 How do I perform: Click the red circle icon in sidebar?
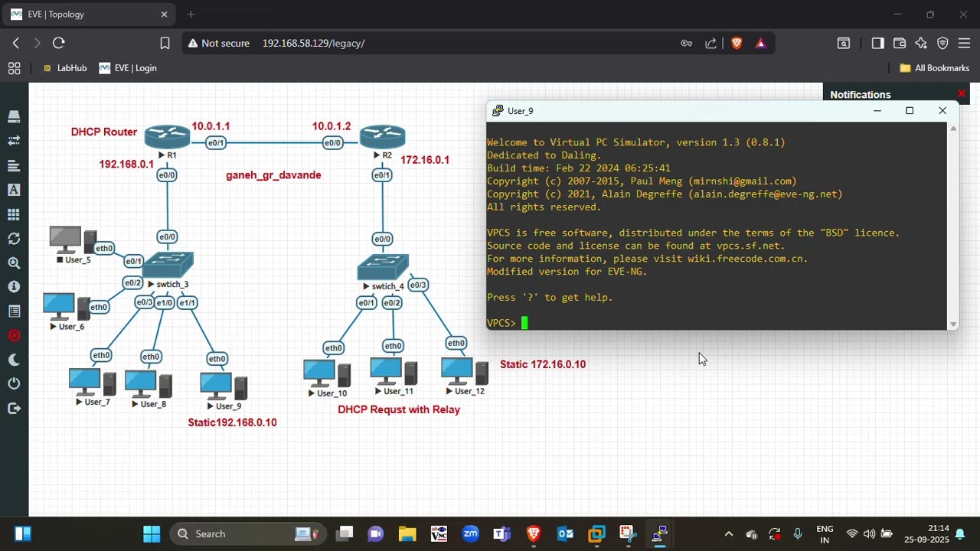(x=14, y=335)
